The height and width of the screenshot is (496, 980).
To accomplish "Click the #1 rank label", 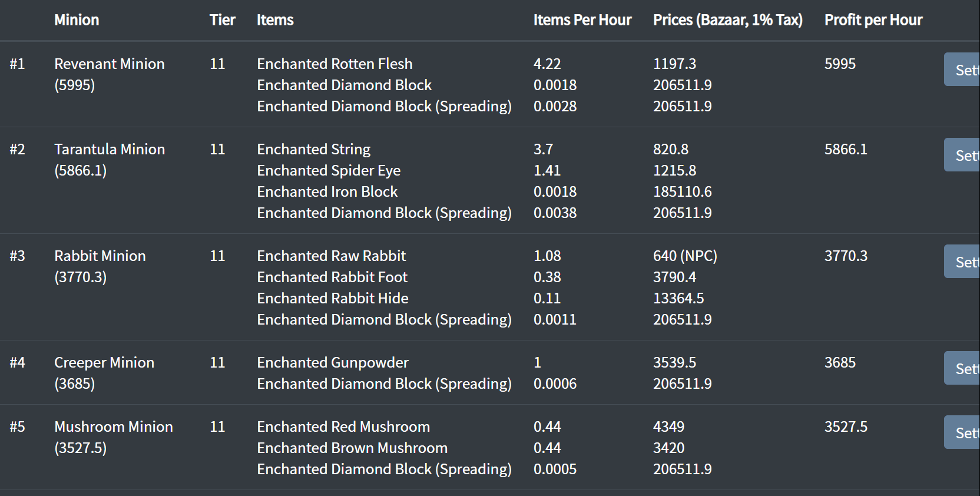I will pos(18,64).
